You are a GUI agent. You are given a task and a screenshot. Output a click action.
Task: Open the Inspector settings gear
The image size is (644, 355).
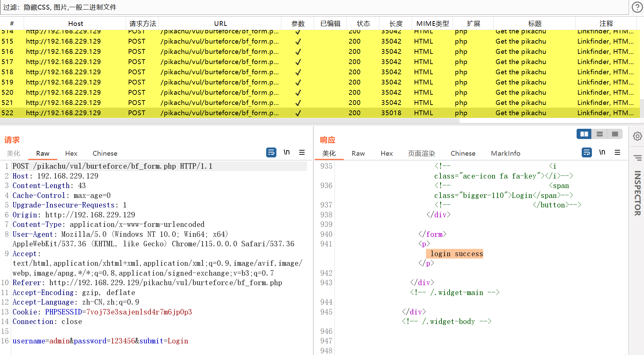(638, 136)
